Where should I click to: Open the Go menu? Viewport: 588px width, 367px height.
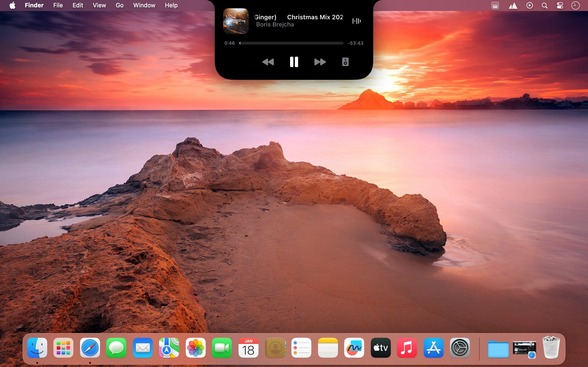click(119, 5)
